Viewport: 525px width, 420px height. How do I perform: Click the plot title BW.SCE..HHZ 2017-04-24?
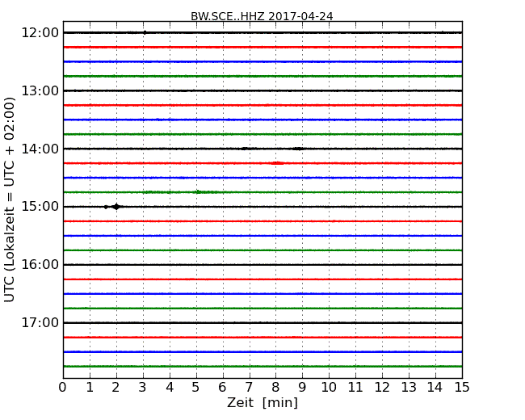tap(262, 16)
